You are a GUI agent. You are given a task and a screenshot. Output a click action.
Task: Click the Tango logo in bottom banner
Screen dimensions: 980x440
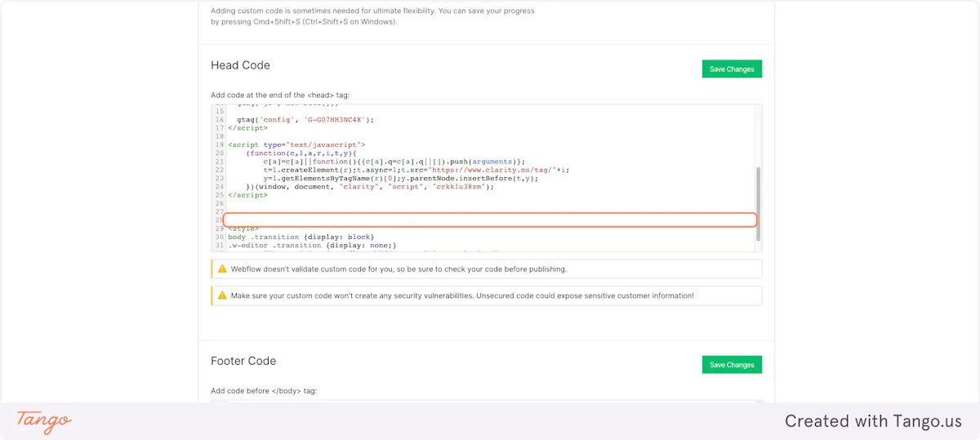click(x=44, y=421)
